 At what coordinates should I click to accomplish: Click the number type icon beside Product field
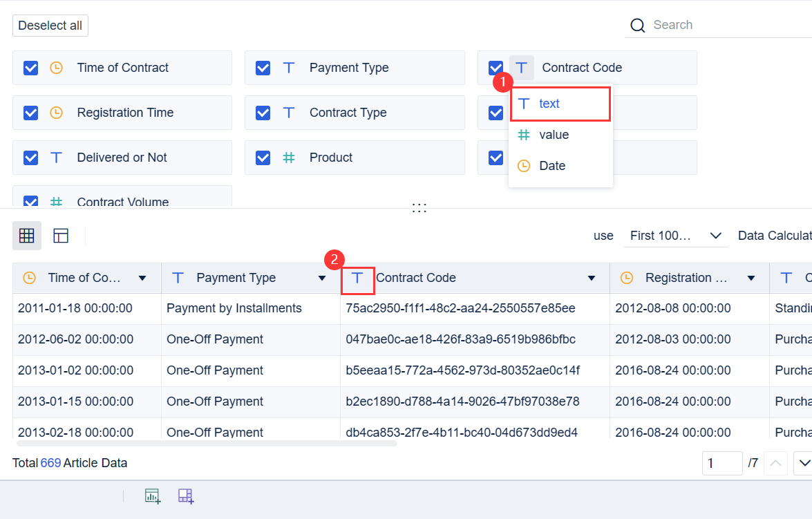[289, 158]
